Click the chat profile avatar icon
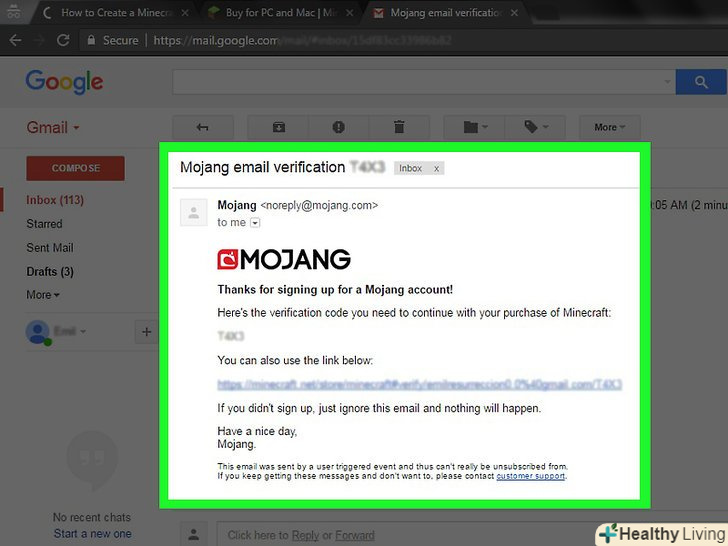 [38, 332]
